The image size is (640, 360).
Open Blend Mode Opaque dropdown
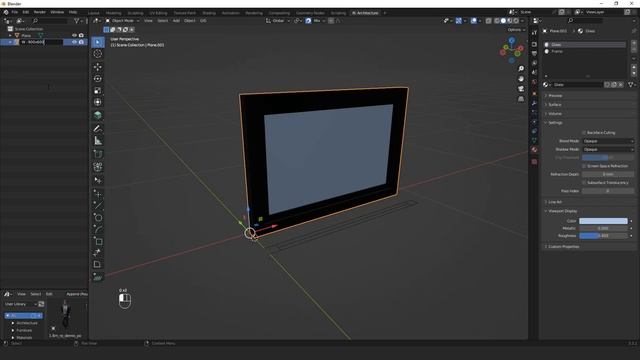click(x=608, y=141)
